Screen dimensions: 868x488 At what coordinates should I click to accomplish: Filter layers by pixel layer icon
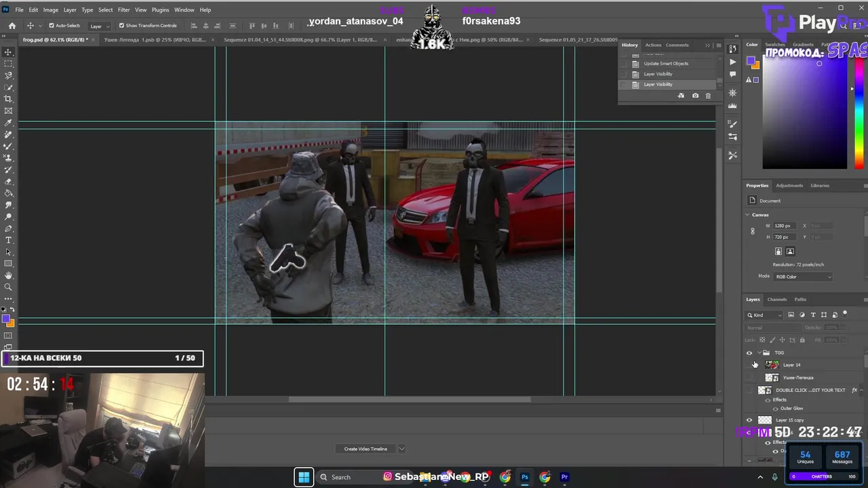point(791,314)
